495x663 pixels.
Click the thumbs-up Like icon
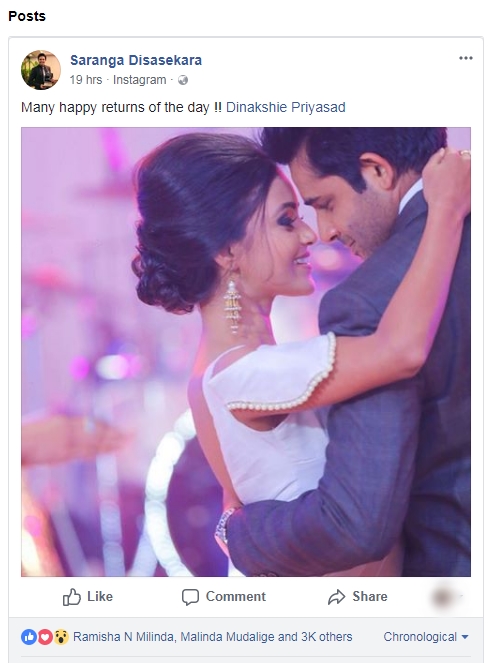pyautogui.click(x=71, y=597)
